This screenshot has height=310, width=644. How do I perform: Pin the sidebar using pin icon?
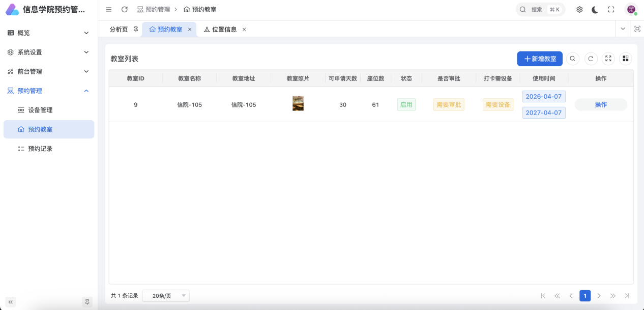(x=87, y=302)
